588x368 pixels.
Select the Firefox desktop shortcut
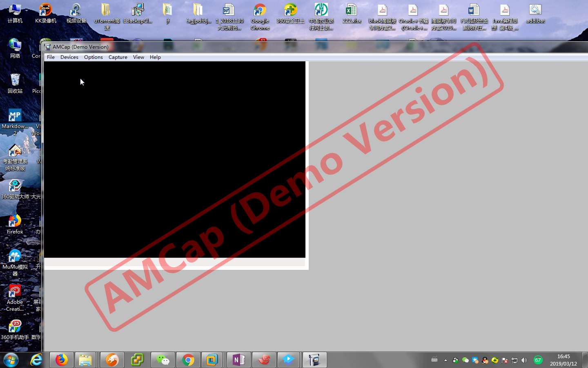(x=15, y=224)
